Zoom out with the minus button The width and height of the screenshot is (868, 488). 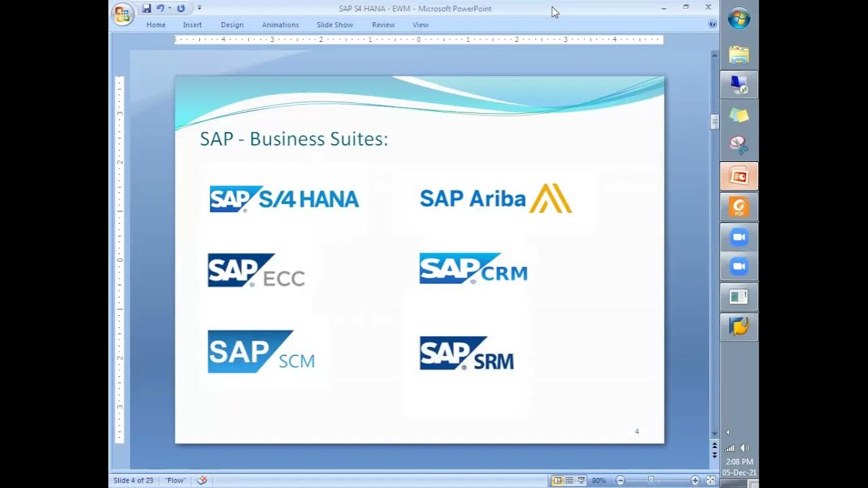[x=620, y=481]
